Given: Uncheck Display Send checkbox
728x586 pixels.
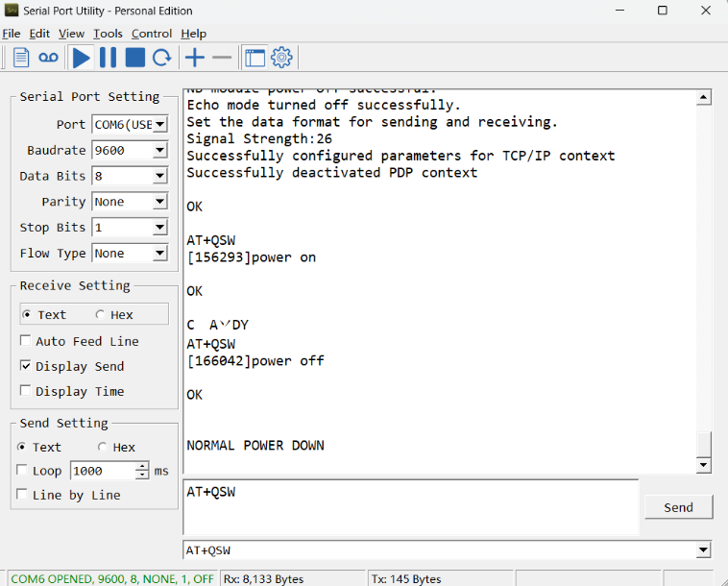Looking at the screenshot, I should click(26, 366).
